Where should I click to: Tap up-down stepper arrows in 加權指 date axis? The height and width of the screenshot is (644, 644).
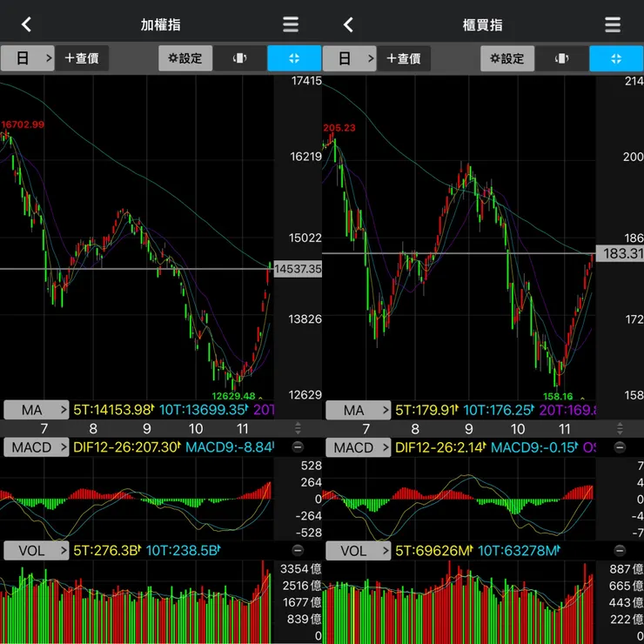[x=298, y=428]
